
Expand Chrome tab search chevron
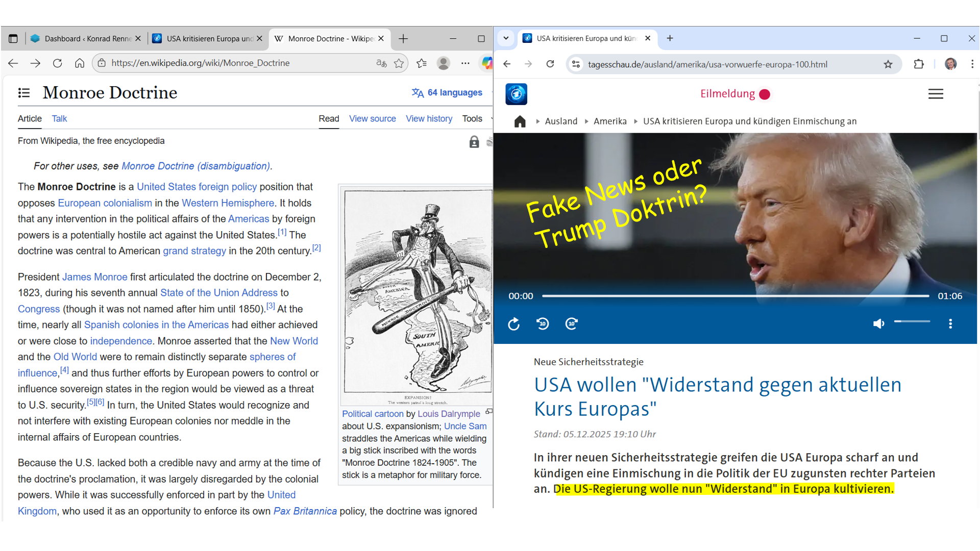[506, 38]
